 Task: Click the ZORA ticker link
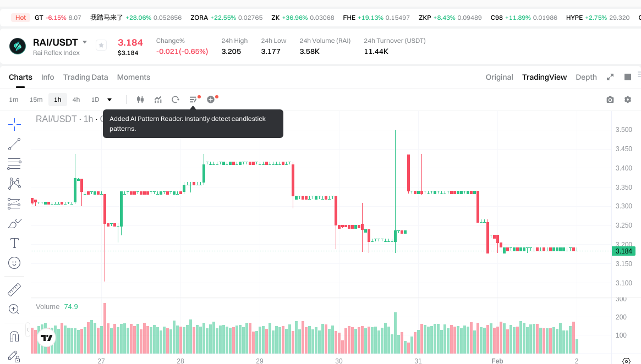pos(199,18)
